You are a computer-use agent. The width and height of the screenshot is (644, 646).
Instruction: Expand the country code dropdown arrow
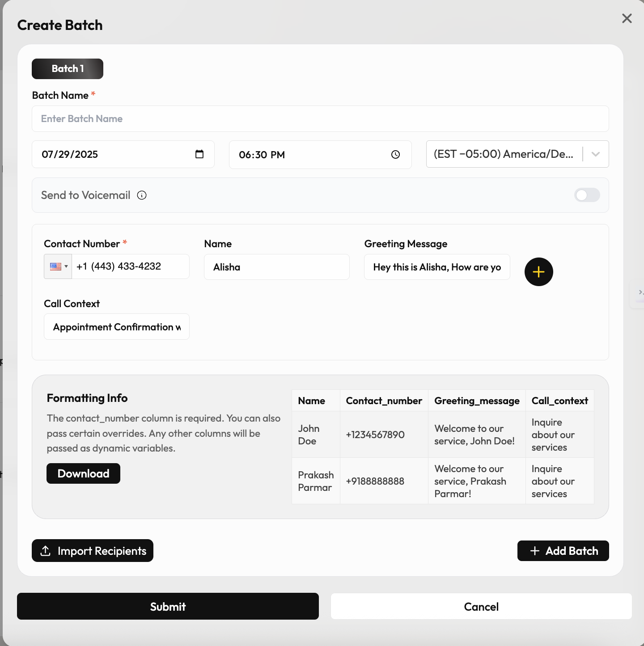[65, 266]
